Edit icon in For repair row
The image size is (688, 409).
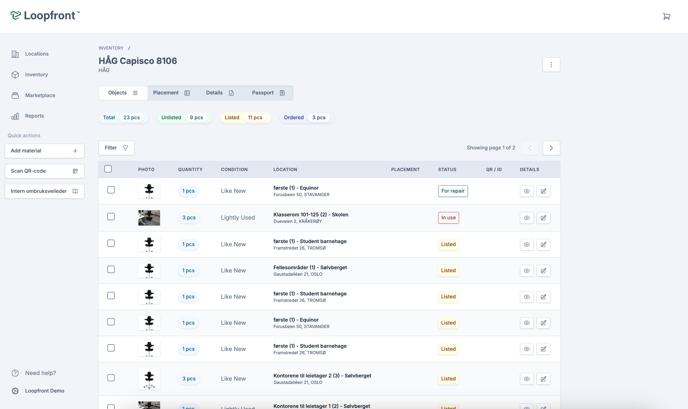coord(543,191)
